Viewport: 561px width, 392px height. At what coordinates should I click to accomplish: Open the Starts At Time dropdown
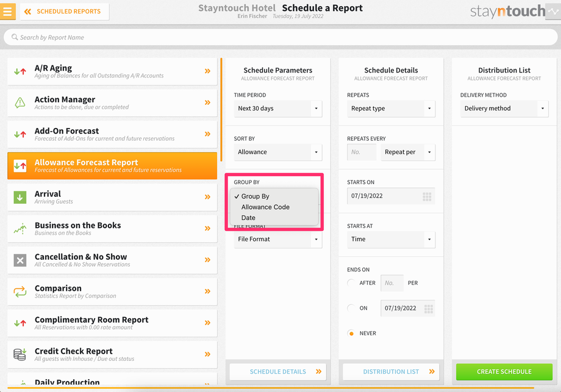[391, 239]
